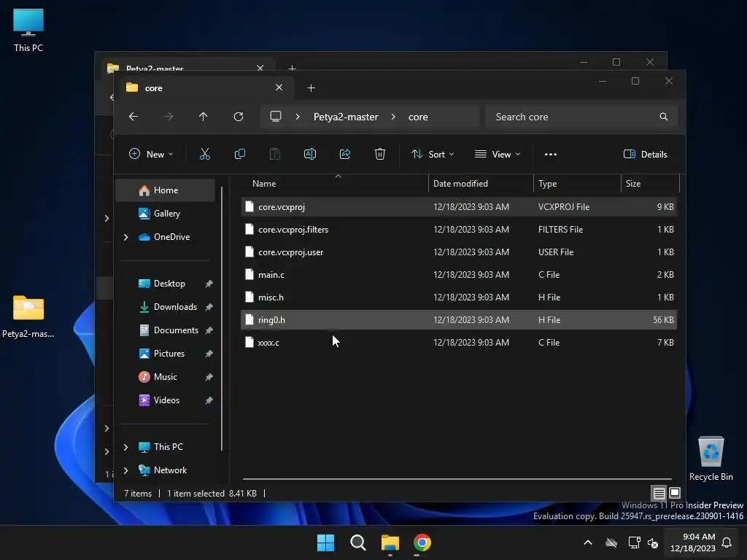Select the core tab

(204, 88)
